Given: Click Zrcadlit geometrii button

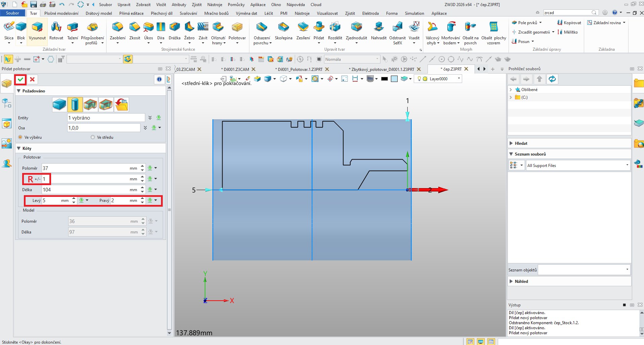Looking at the screenshot, I should pyautogui.click(x=531, y=32).
